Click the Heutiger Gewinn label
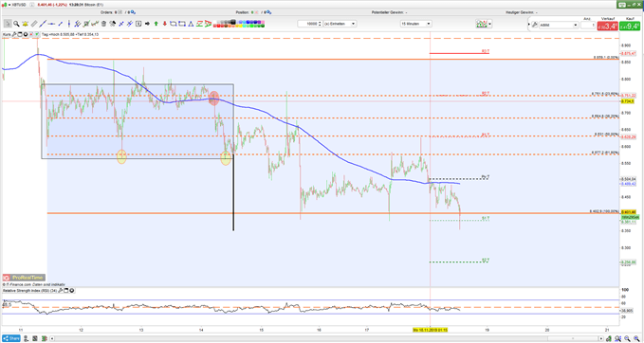The image size is (644, 343). point(520,12)
